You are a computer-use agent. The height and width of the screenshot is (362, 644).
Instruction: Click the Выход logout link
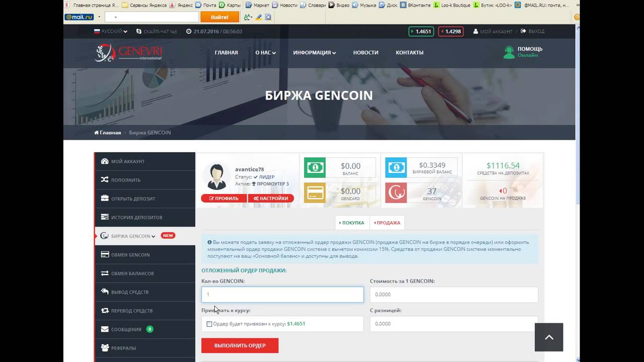[x=533, y=31]
